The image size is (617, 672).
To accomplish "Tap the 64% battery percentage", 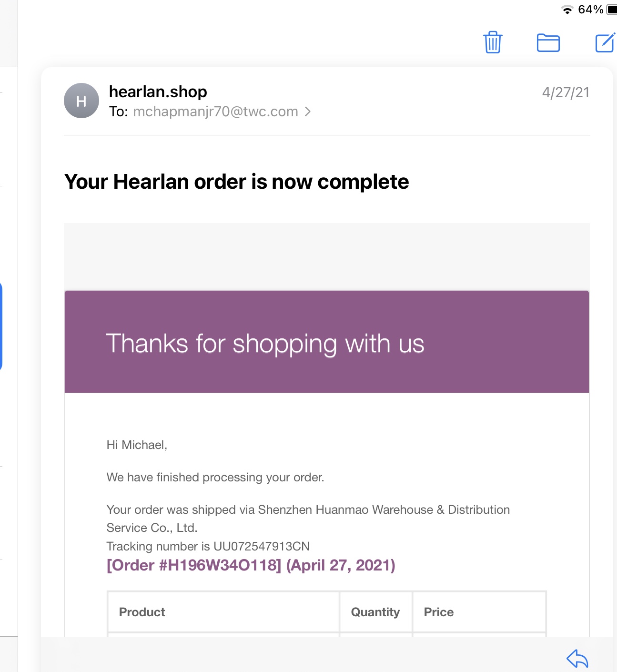I will 591,10.
